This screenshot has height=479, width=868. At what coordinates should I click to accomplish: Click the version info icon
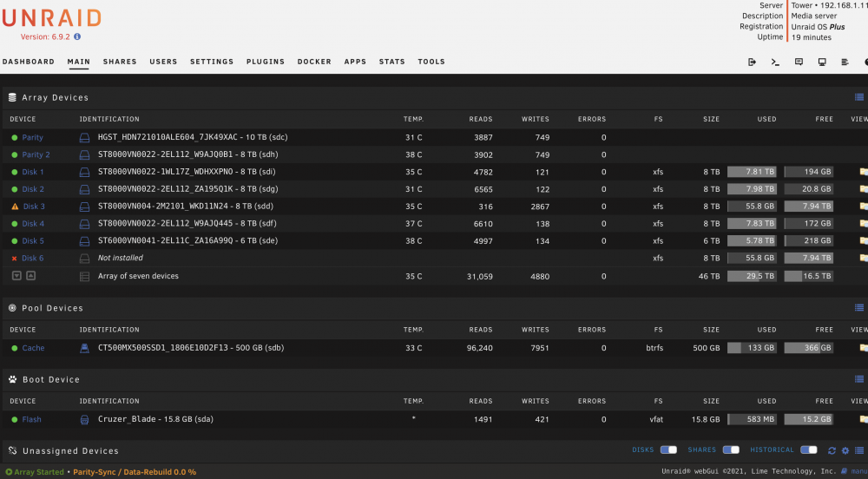point(77,36)
